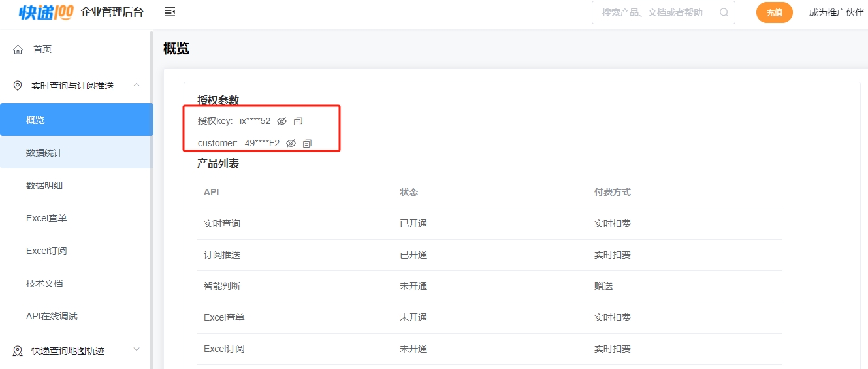Click 成为推广伙伴 link
The image size is (868, 369).
[837, 12]
